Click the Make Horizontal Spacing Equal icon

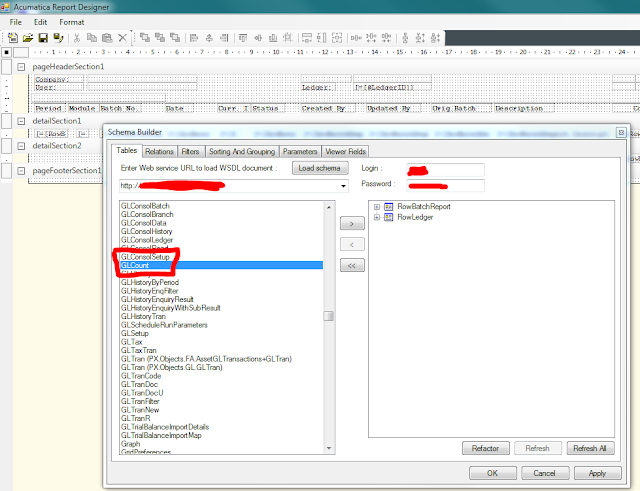pos(356,38)
